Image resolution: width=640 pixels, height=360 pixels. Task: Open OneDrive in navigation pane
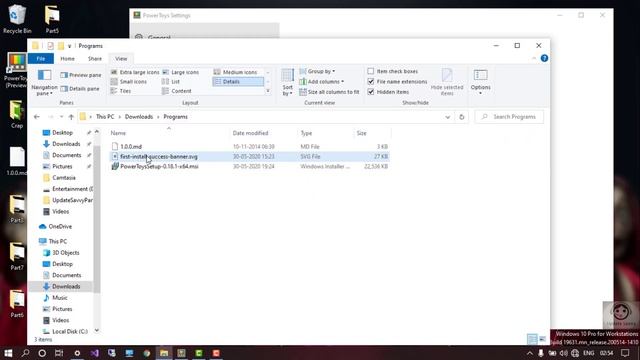(60, 227)
